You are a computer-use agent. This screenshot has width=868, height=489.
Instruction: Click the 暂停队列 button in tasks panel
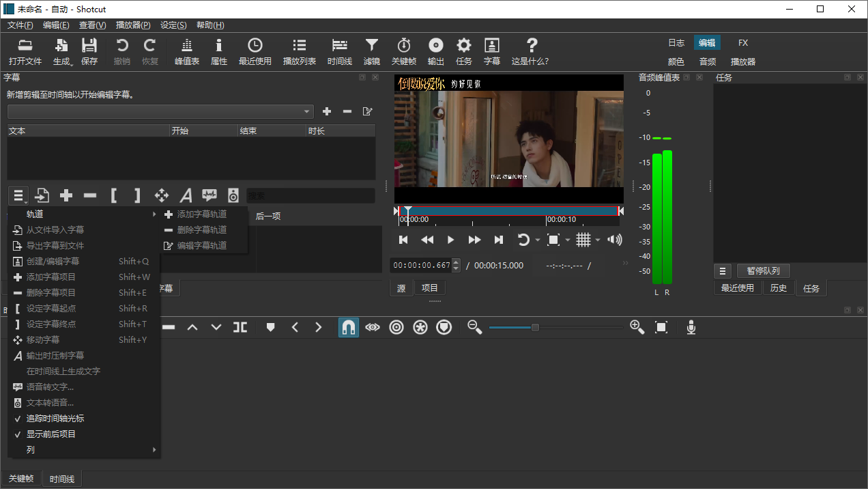[x=763, y=270]
